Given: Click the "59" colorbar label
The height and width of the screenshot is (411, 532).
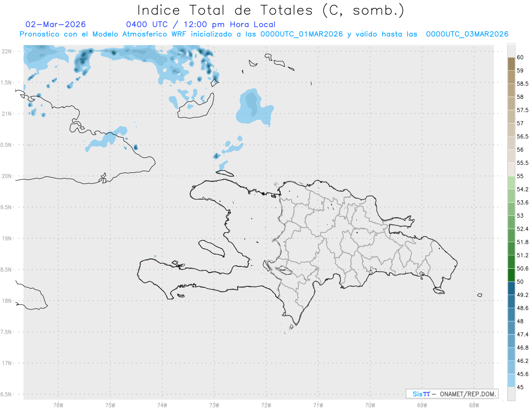Looking at the screenshot, I should click(x=520, y=70).
